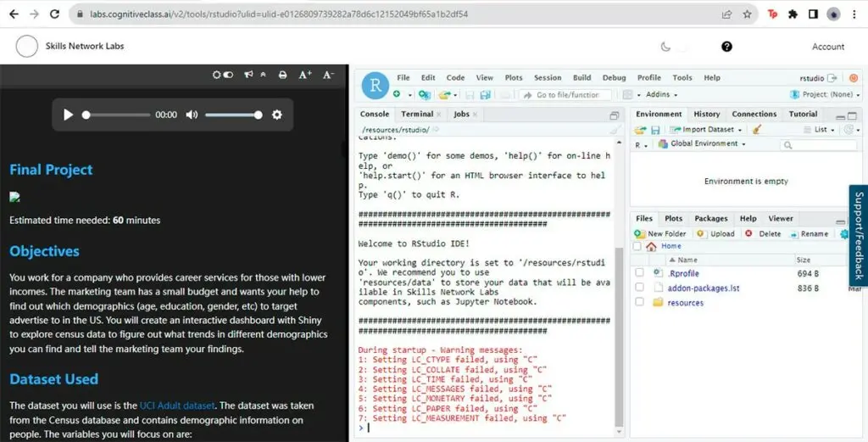Tick the checkbox next to .Rprofile

(639, 273)
